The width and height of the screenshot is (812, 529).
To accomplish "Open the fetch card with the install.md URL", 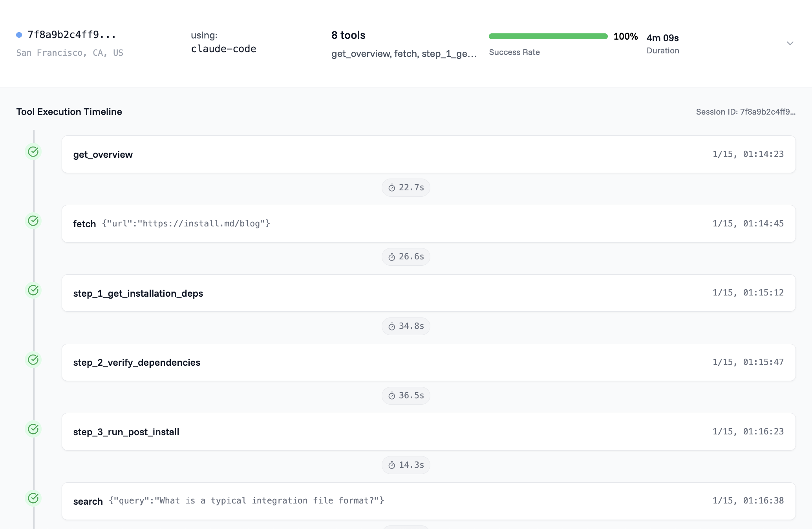I will pos(428,224).
